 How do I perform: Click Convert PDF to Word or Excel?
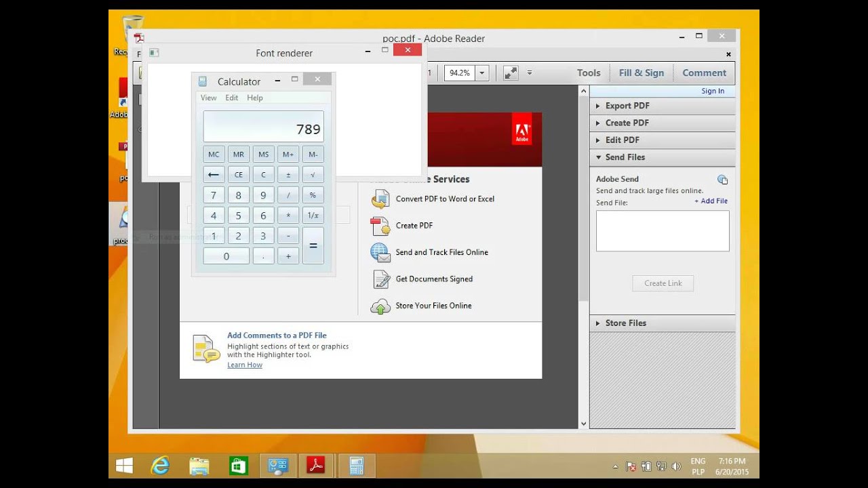[x=445, y=199]
